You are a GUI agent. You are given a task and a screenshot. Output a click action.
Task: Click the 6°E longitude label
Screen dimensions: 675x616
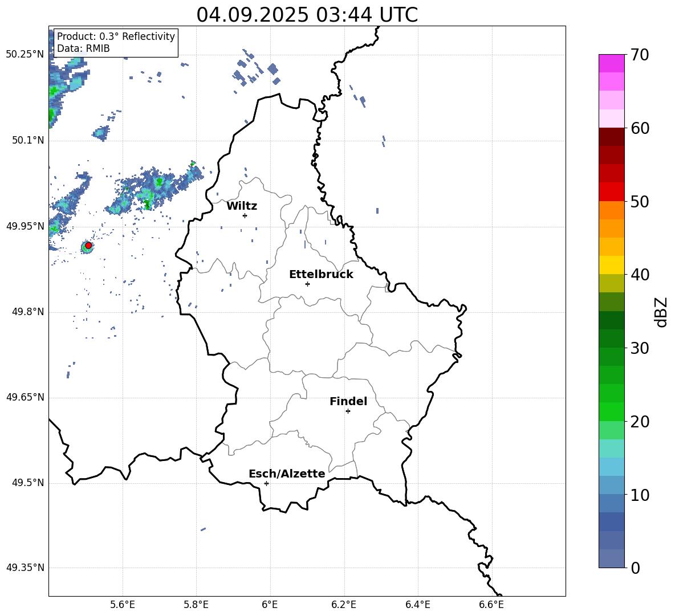[270, 605]
